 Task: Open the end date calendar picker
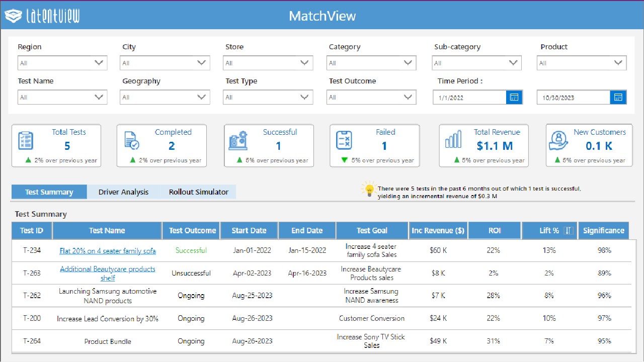coord(618,98)
